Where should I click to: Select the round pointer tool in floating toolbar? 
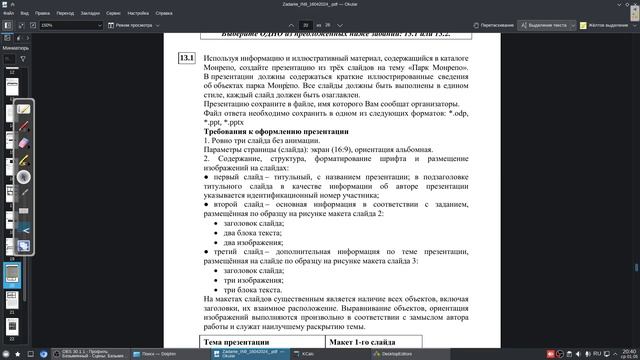pyautogui.click(x=24, y=177)
